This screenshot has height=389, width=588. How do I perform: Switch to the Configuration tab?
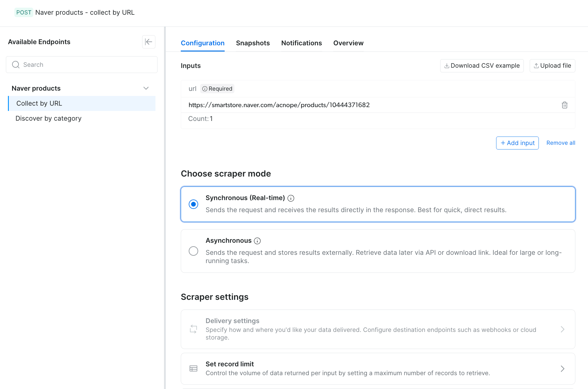pos(203,43)
